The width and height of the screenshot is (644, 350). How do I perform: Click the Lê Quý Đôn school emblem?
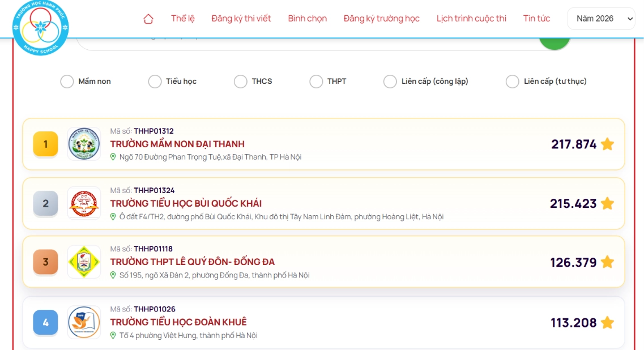point(84,262)
